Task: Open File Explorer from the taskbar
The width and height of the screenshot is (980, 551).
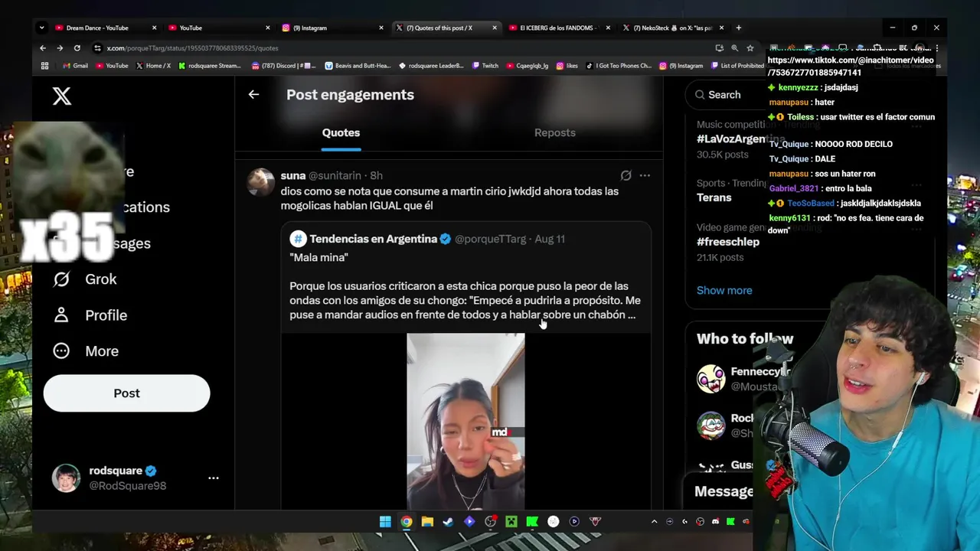Action: click(427, 522)
